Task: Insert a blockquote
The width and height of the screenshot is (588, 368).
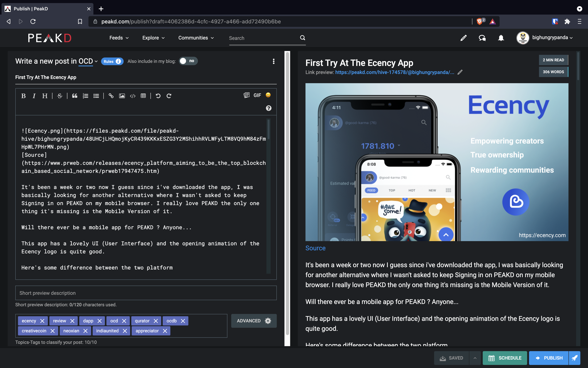Action: [x=75, y=96]
